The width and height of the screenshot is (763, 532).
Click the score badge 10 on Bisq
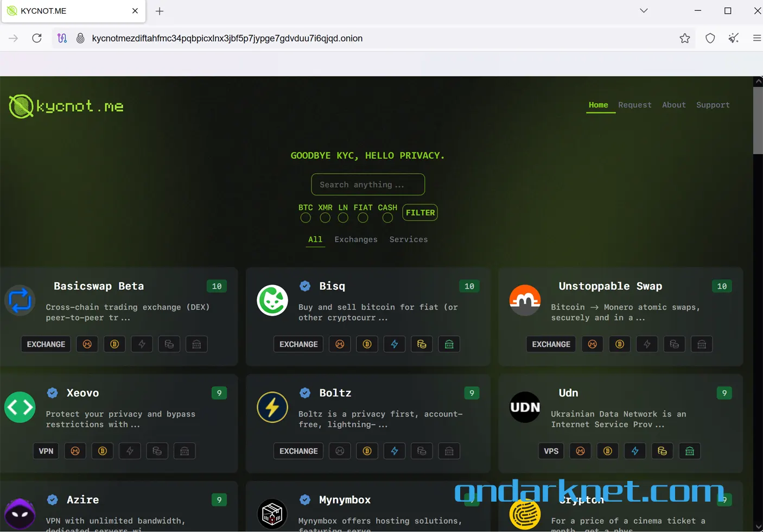(469, 286)
